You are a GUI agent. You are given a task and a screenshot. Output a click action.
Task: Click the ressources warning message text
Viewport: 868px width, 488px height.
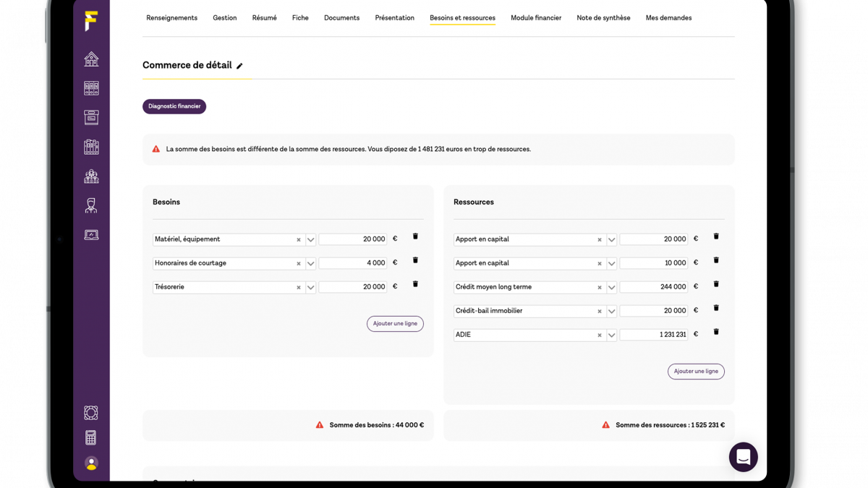point(349,149)
